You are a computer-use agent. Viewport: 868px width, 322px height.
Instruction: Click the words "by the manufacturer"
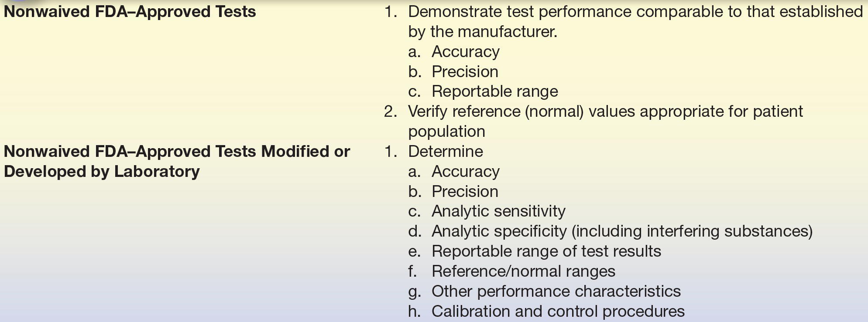(482, 32)
